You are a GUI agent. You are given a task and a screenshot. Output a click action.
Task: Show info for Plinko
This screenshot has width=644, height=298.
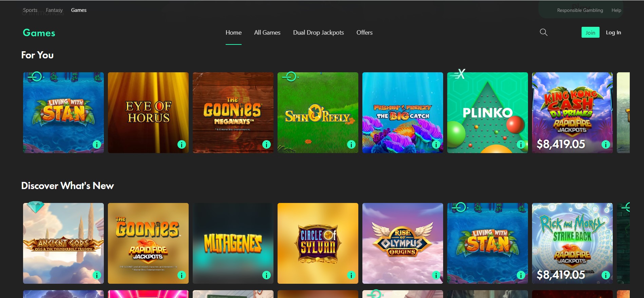click(x=521, y=145)
